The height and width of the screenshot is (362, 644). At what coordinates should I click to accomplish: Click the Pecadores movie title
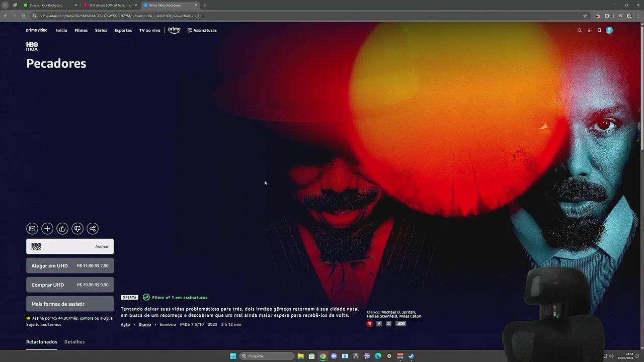[x=56, y=63]
